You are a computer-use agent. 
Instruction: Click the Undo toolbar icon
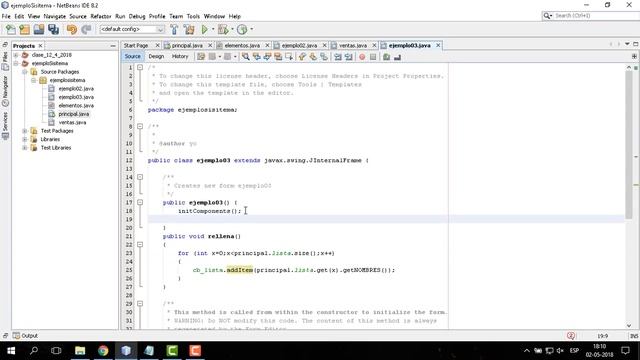click(72, 29)
